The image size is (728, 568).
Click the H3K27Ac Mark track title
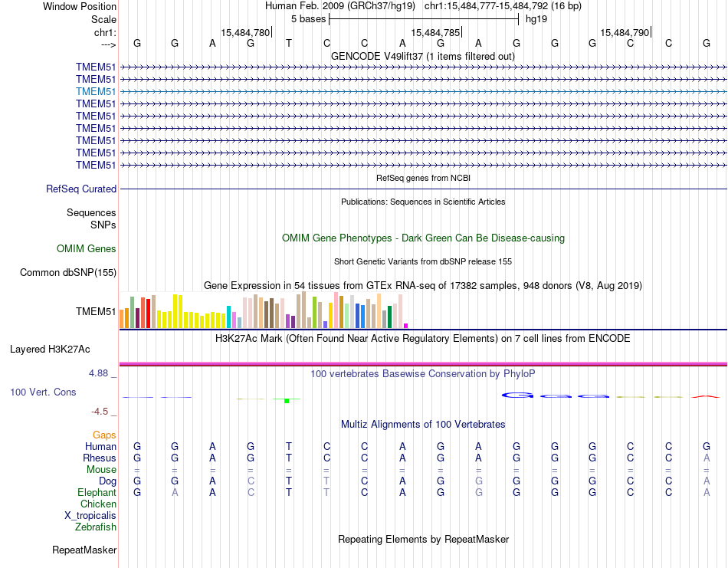[x=423, y=338]
